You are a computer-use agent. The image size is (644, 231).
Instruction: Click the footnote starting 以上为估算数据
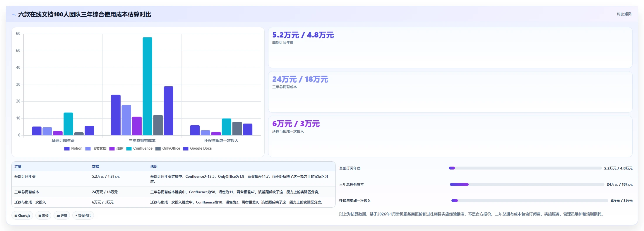(x=471, y=214)
